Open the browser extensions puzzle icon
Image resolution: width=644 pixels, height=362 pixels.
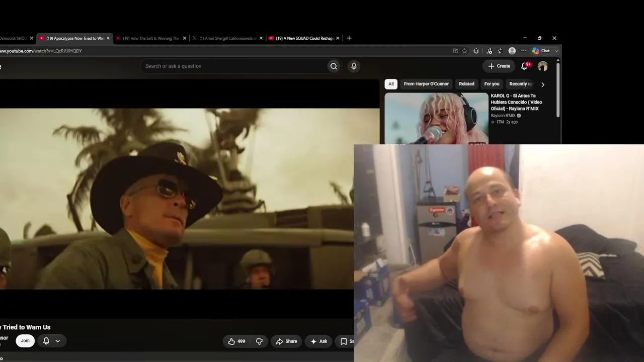coord(476,51)
